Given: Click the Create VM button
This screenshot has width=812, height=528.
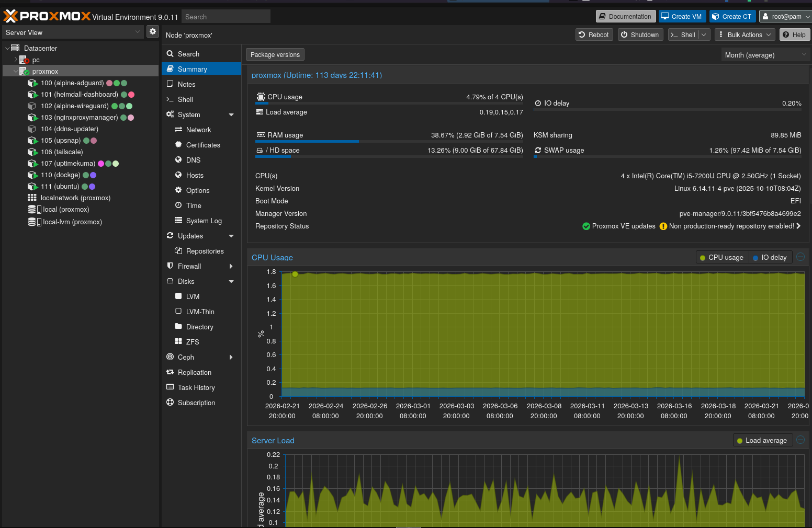Looking at the screenshot, I should (682, 16).
